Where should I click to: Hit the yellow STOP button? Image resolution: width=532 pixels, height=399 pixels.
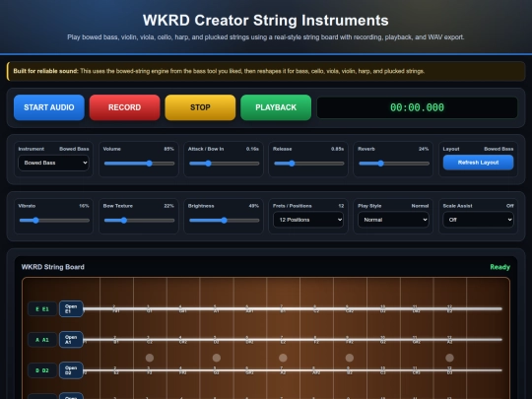[x=200, y=107]
